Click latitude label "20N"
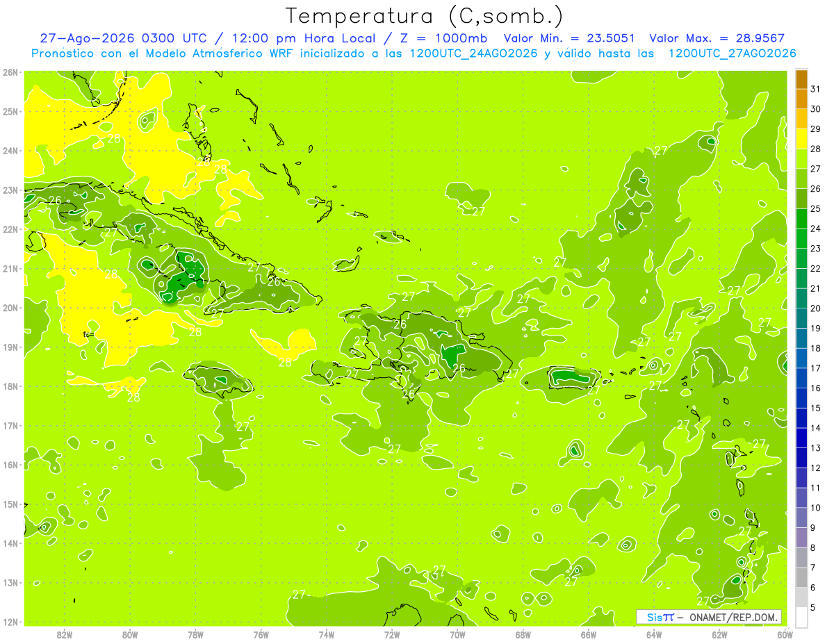The width and height of the screenshot is (834, 644). pos(10,308)
